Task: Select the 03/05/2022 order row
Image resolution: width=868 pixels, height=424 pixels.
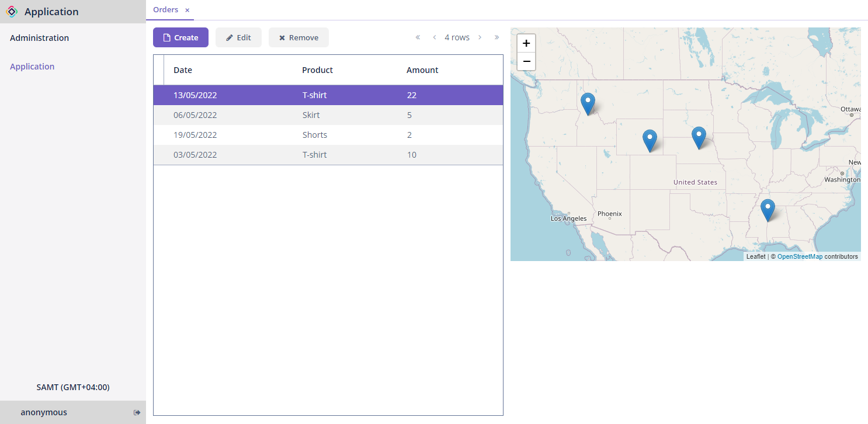Action: point(328,155)
